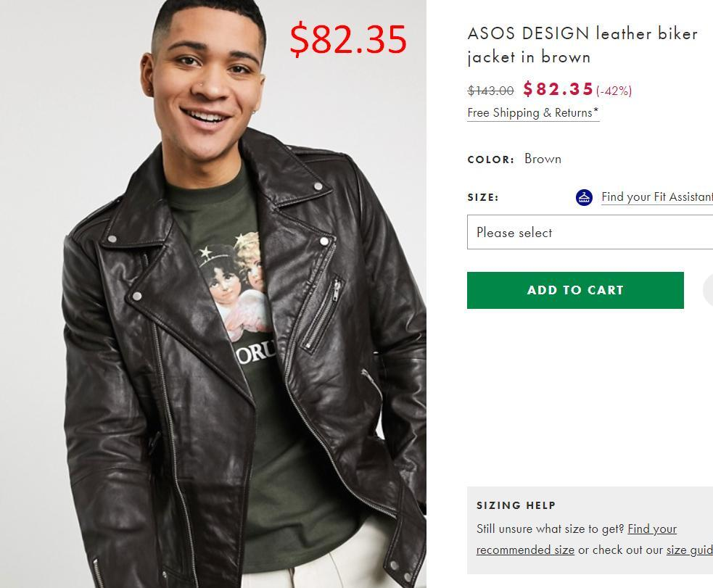This screenshot has height=588, width=713.
Task: Click the -42% discount label
Action: point(614,91)
